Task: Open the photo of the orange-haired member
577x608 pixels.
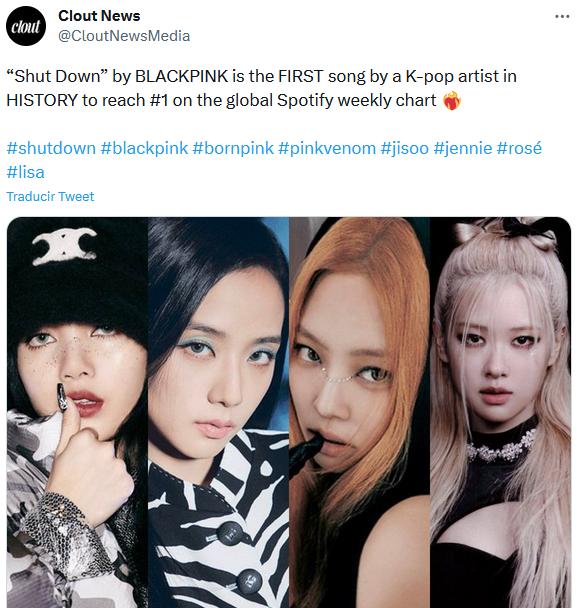Action: coord(359,412)
